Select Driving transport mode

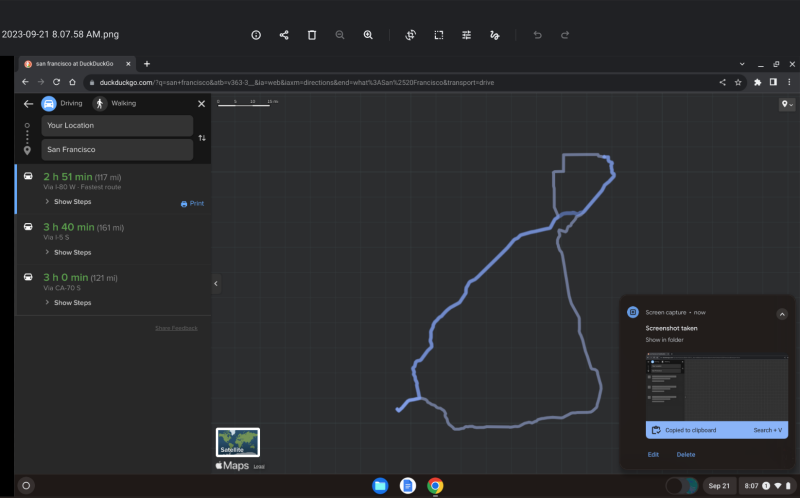[62, 103]
